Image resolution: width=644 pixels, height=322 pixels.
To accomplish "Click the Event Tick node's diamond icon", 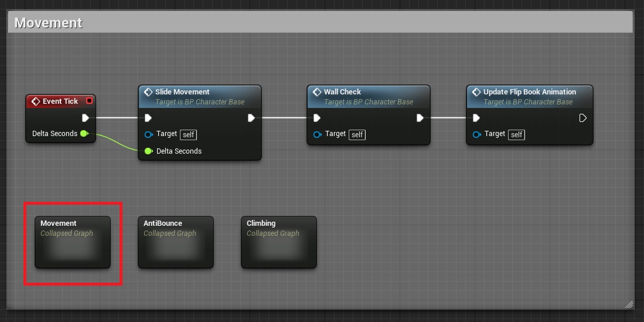I will 36,101.
